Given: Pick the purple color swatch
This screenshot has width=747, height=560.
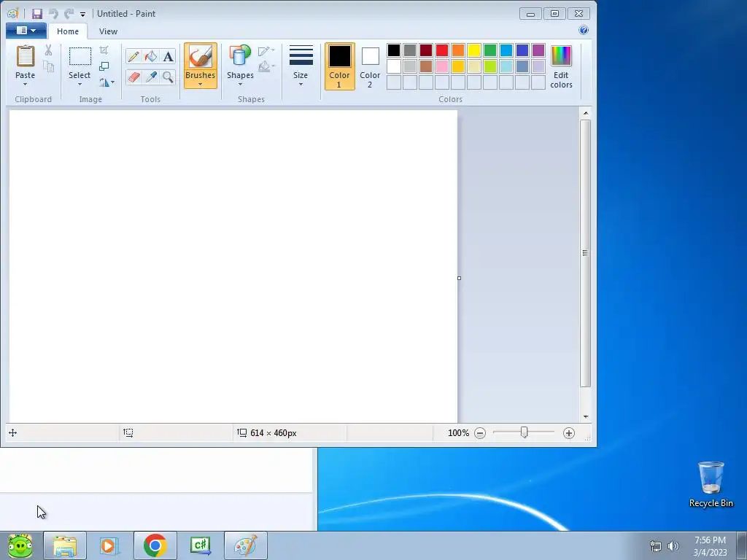Looking at the screenshot, I should coord(538,50).
